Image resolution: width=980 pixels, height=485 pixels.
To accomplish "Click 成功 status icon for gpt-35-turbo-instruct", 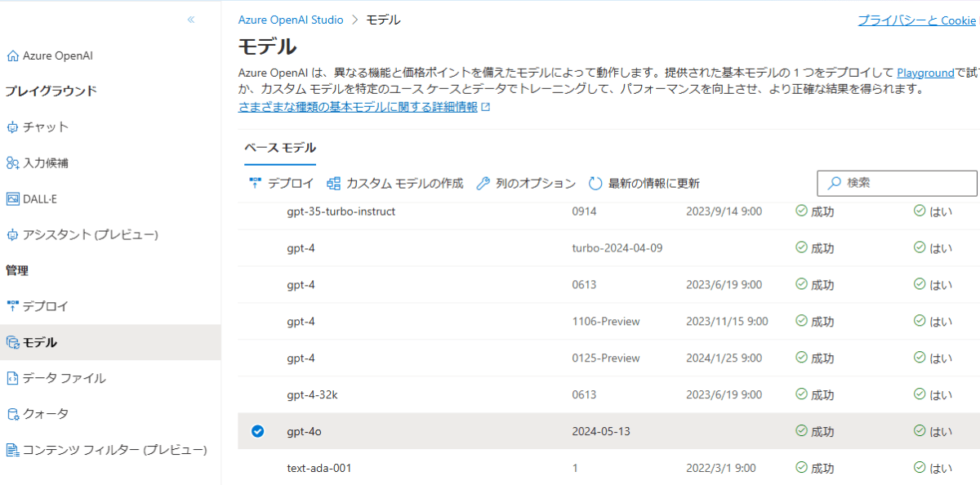I will pos(801,211).
